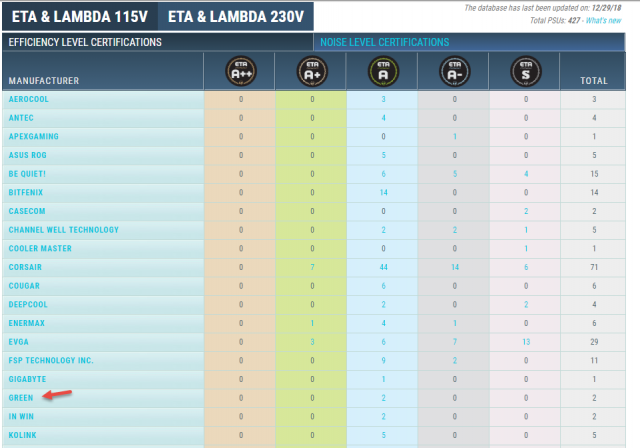This screenshot has height=448, width=640.
Task: Select Efficiency Level Certifications section
Action: click(x=85, y=42)
